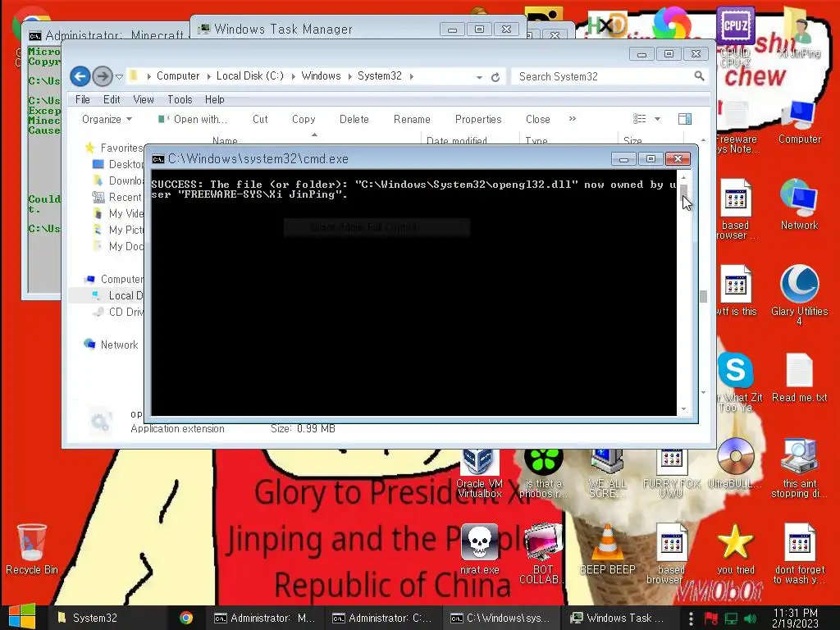Click the Delete toolbar button
This screenshot has height=630, width=840.
coord(354,119)
